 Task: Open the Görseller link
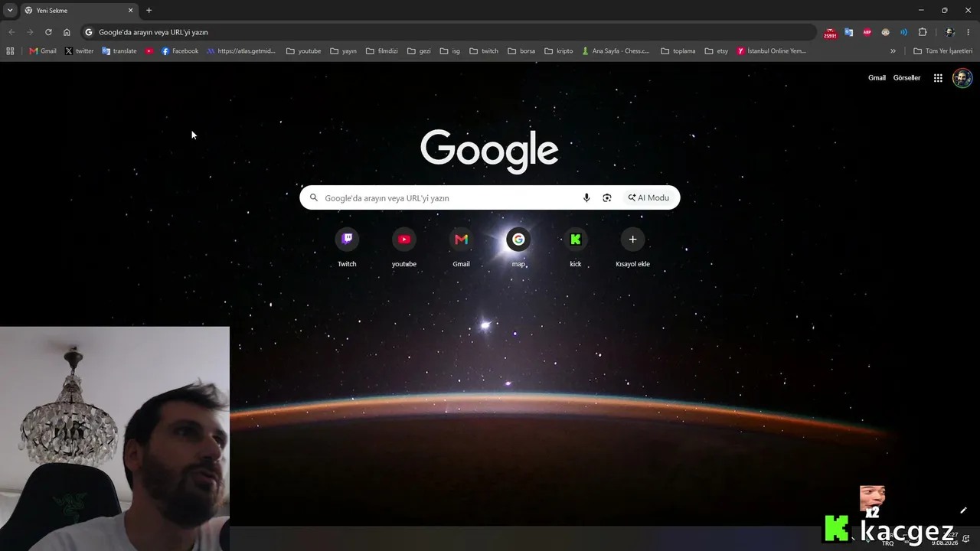coord(906,78)
